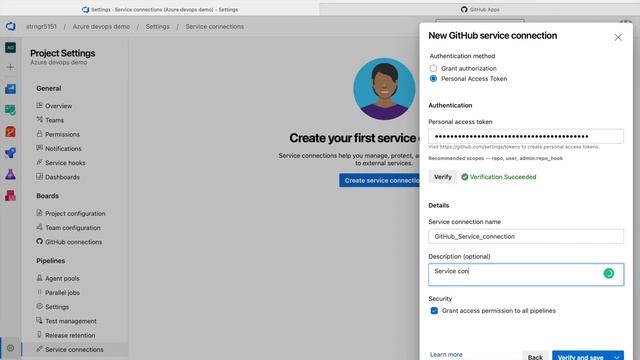Go to Azure devops demo breadcrumb
Image resolution: width=640 pixels, height=360 pixels.
tap(101, 27)
